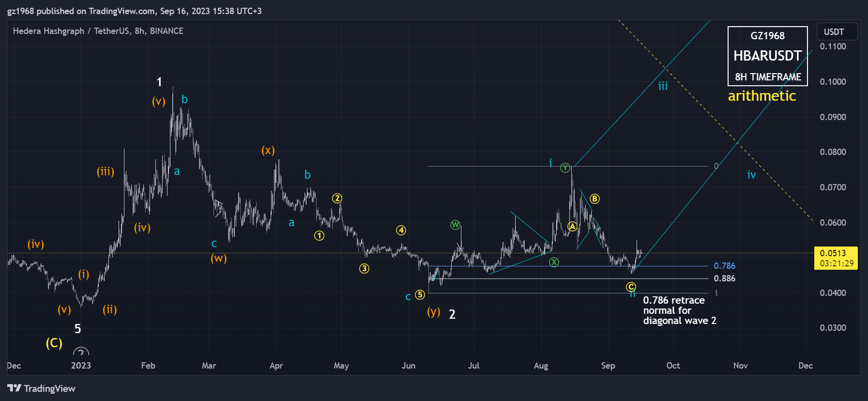Click the Hedera Hashgraph / TetherUS chart title
Viewport: 868px width, 401px height.
[x=98, y=31]
